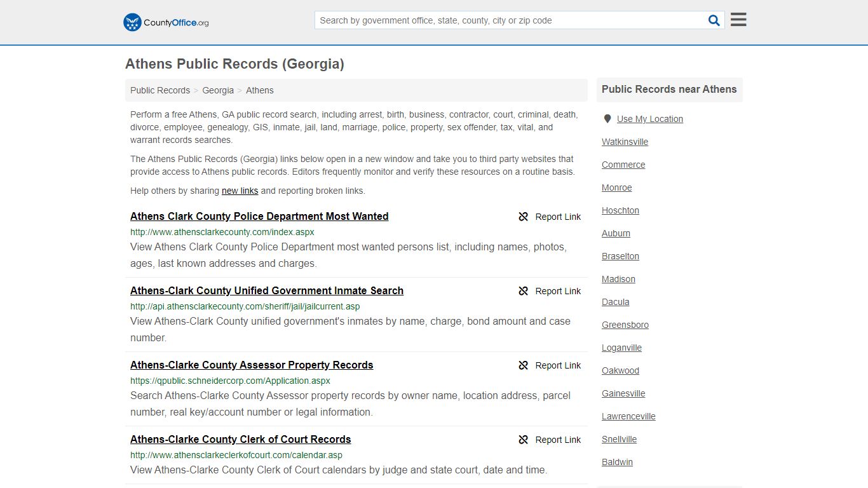
Task: Click the magnifier search icon
Action: (x=714, y=20)
